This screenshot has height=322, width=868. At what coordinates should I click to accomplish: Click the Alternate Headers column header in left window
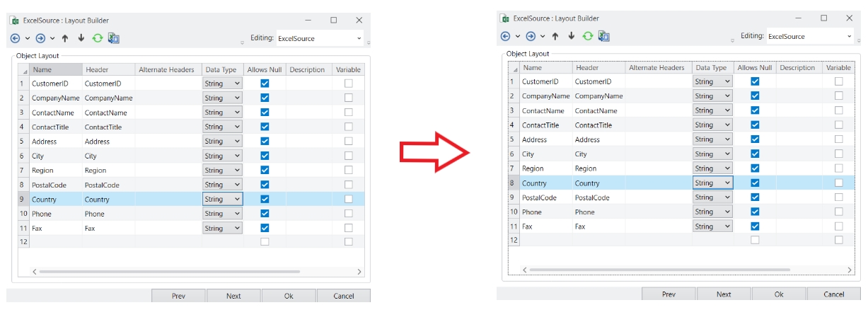168,70
